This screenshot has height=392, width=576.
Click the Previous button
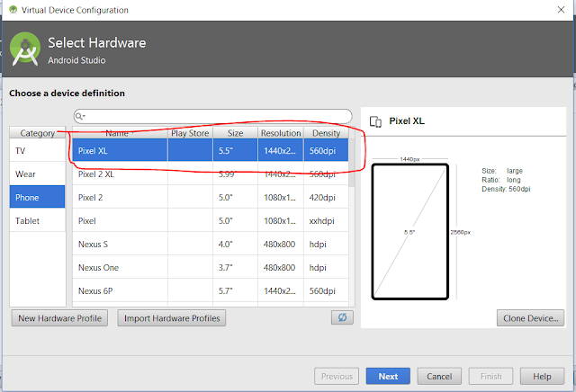(337, 376)
